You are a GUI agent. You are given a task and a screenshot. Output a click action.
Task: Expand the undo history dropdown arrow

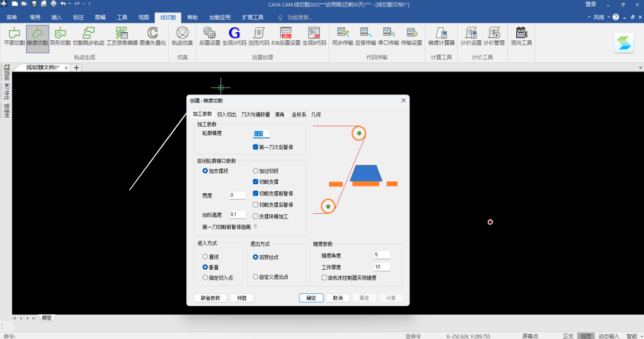(70, 4)
